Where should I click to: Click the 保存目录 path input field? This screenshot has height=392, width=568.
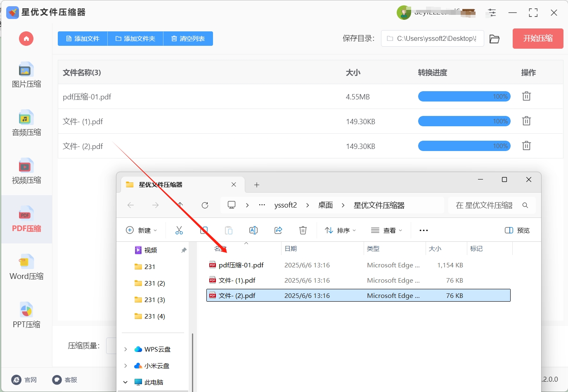[432, 38]
